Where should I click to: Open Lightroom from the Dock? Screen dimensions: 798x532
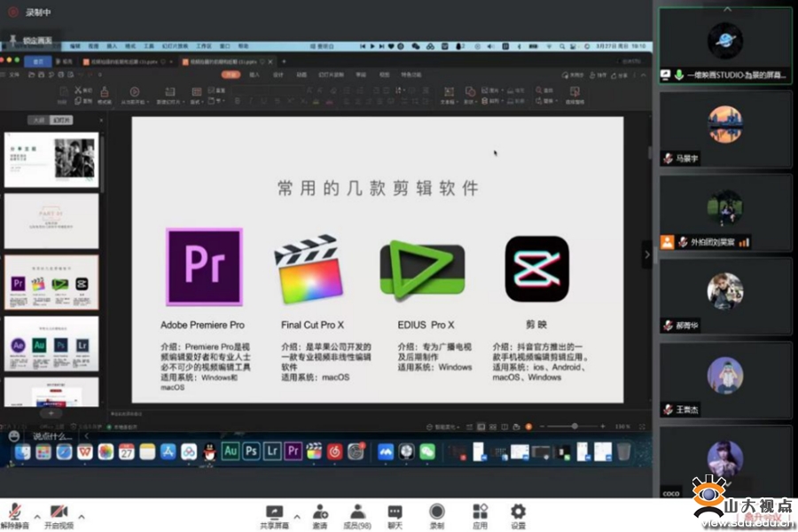(x=272, y=451)
